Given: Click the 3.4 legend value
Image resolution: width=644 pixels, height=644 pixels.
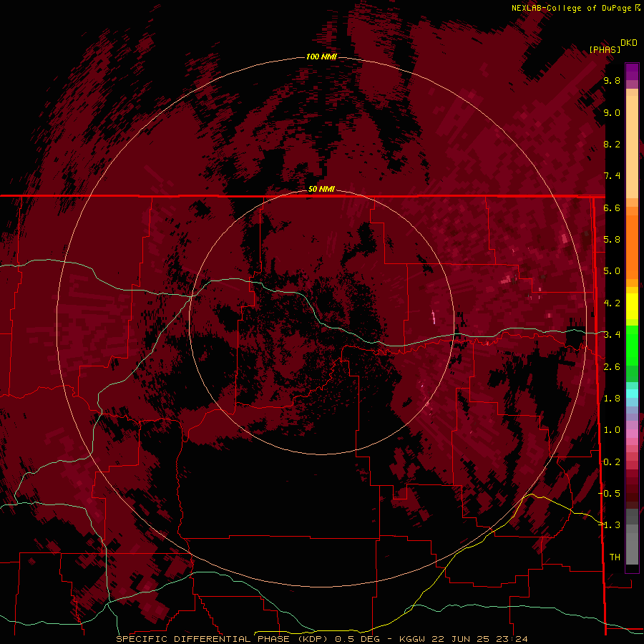Looking at the screenshot, I should tap(612, 335).
